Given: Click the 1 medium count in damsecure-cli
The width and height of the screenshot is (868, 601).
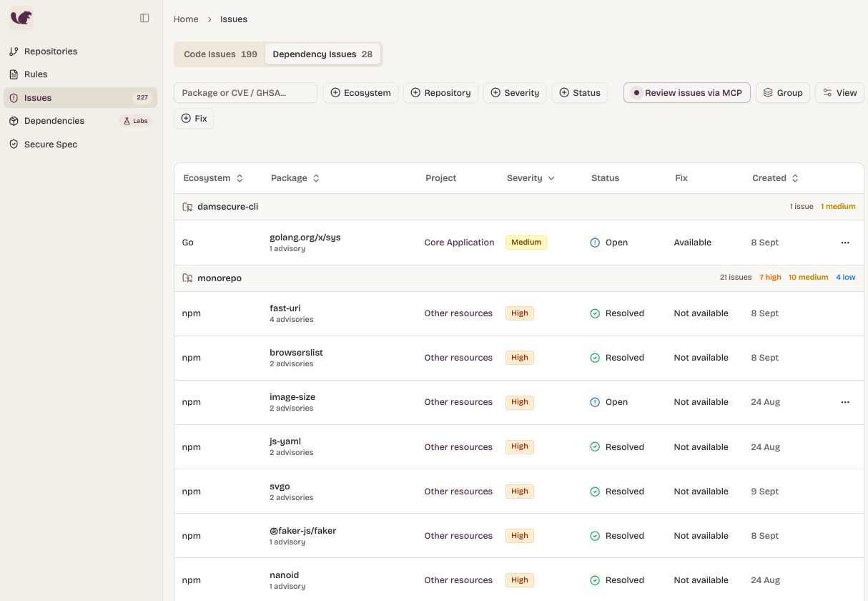Looking at the screenshot, I should point(838,207).
